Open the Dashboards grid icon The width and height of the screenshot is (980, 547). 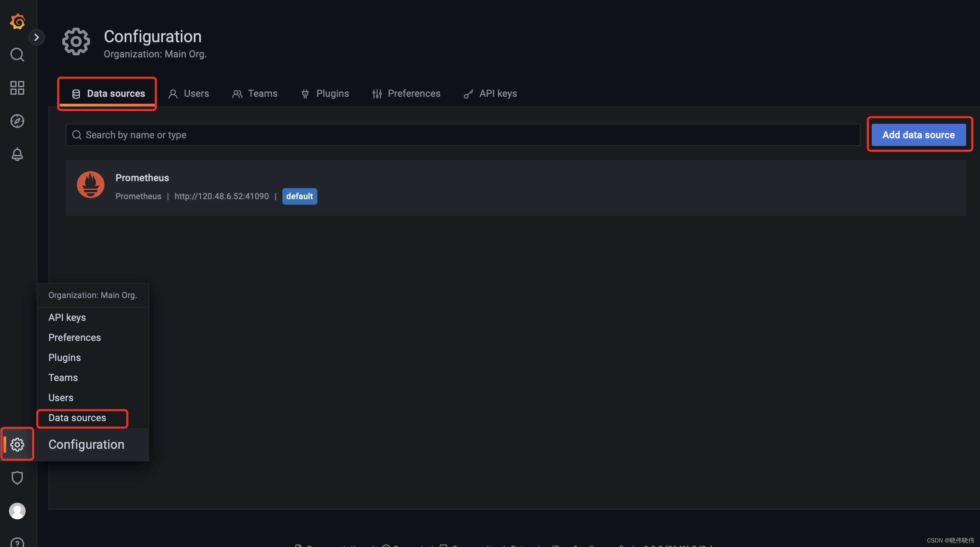pos(17,88)
